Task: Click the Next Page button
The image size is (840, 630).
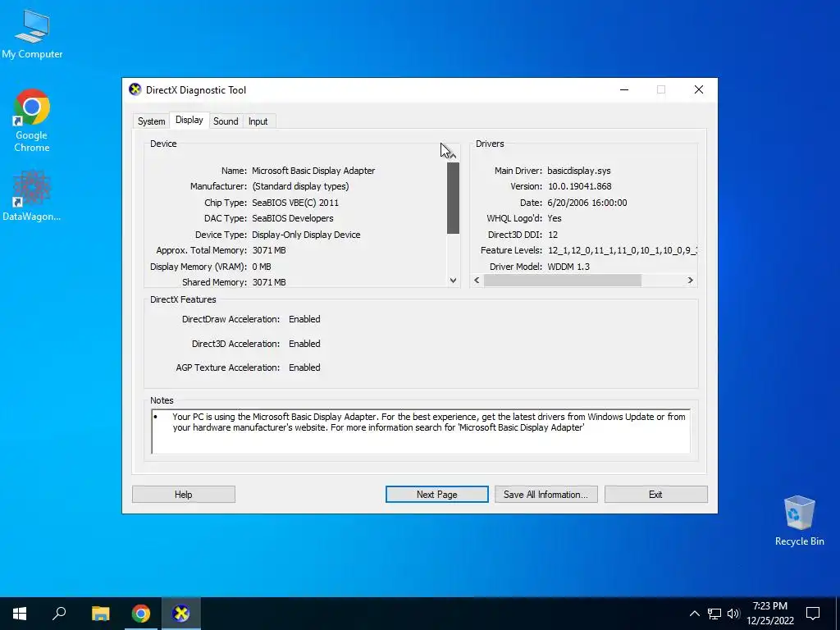Action: (436, 495)
